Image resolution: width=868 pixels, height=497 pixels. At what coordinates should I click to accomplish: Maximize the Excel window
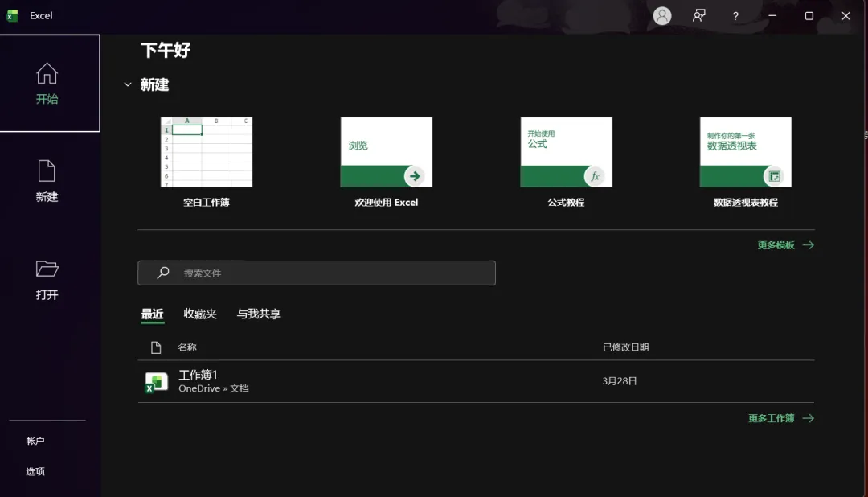point(809,15)
